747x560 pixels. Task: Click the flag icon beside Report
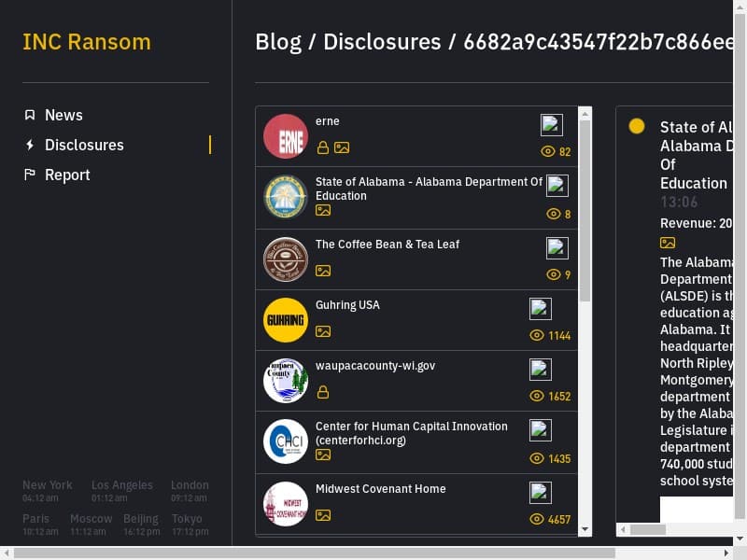pos(30,175)
